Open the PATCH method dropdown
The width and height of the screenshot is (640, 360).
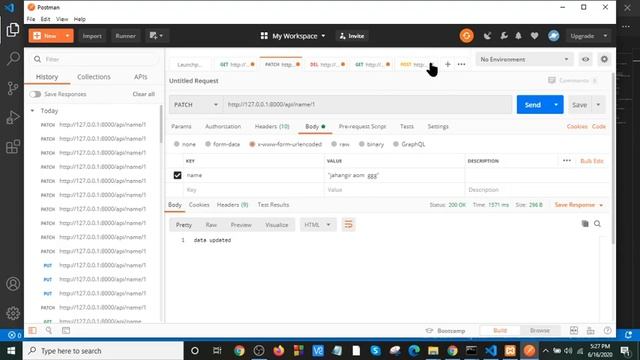[x=196, y=104]
